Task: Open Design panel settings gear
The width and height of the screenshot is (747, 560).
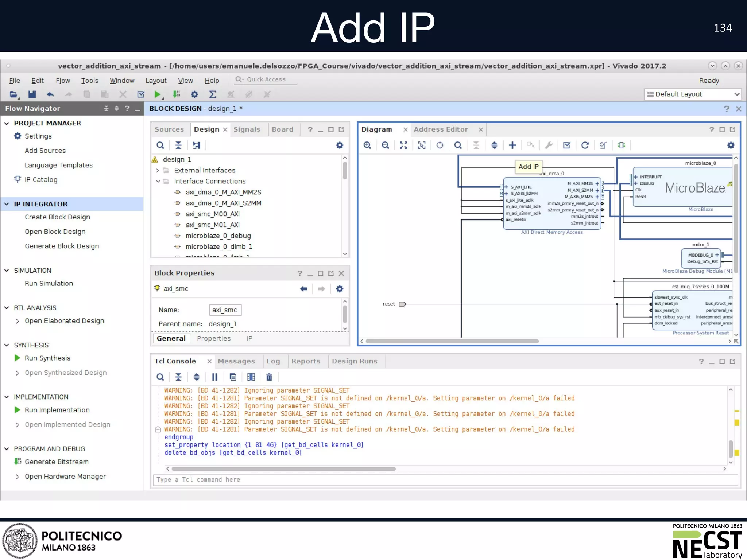Action: click(340, 145)
